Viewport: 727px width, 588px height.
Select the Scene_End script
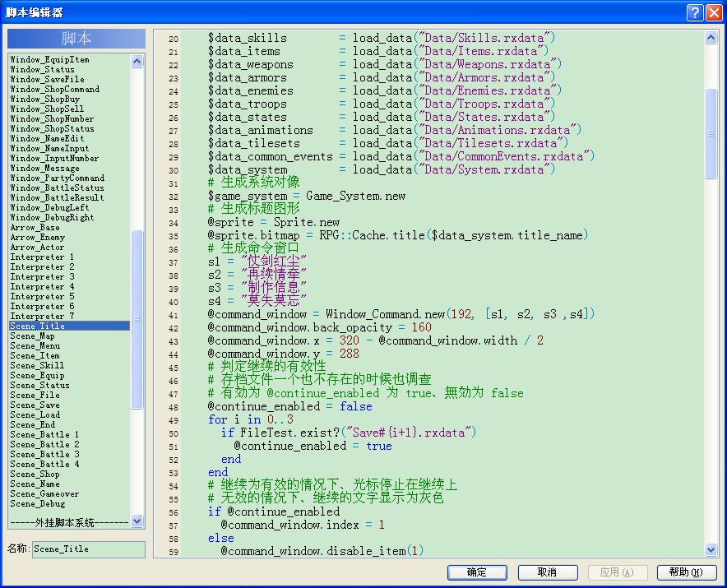point(32,424)
